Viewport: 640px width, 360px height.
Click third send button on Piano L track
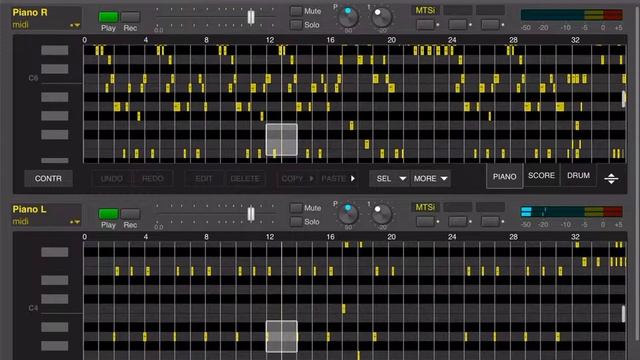click(x=490, y=221)
